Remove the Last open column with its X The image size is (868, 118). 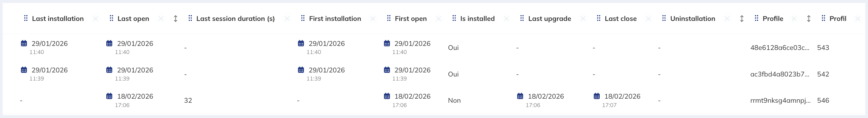pos(161,18)
